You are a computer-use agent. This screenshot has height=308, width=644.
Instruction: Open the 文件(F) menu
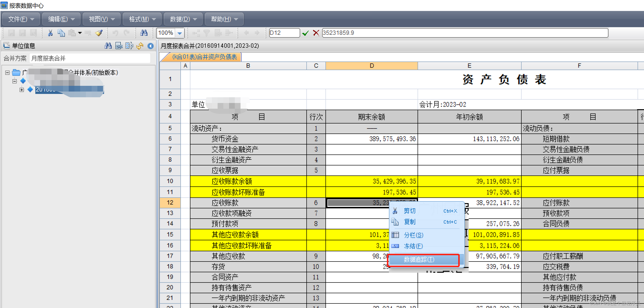pos(21,19)
